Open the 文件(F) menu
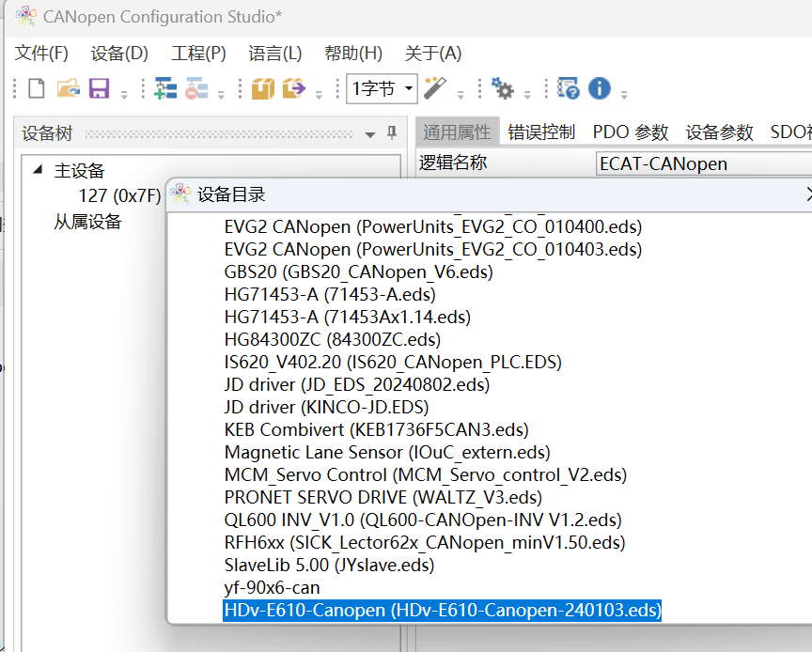This screenshot has width=812, height=652. click(41, 54)
